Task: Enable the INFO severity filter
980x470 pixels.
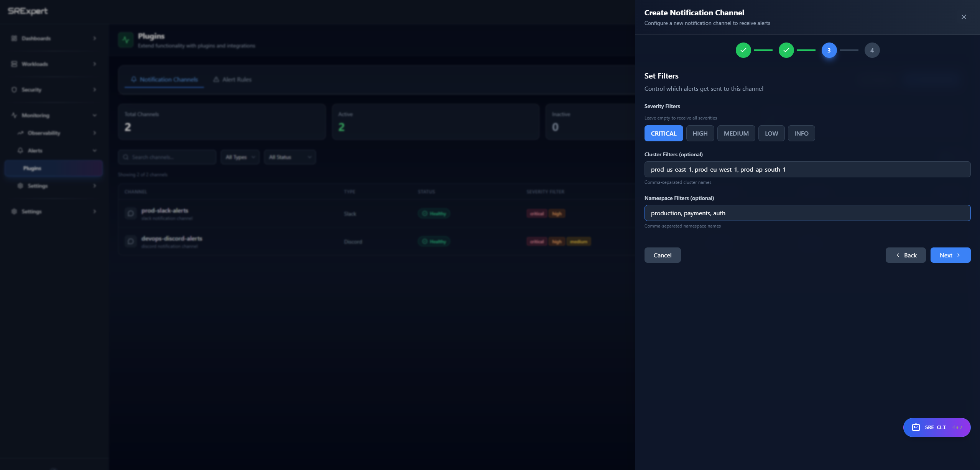Action: [x=801, y=133]
